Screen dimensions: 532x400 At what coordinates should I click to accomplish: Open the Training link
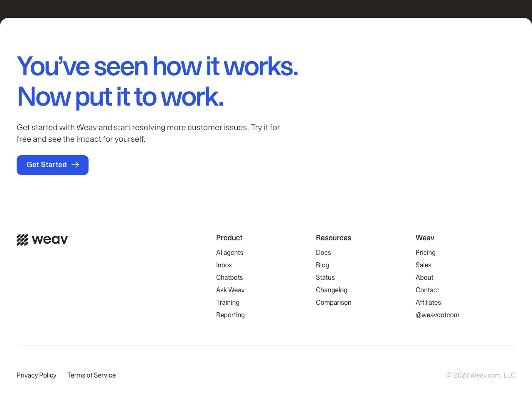click(x=228, y=302)
